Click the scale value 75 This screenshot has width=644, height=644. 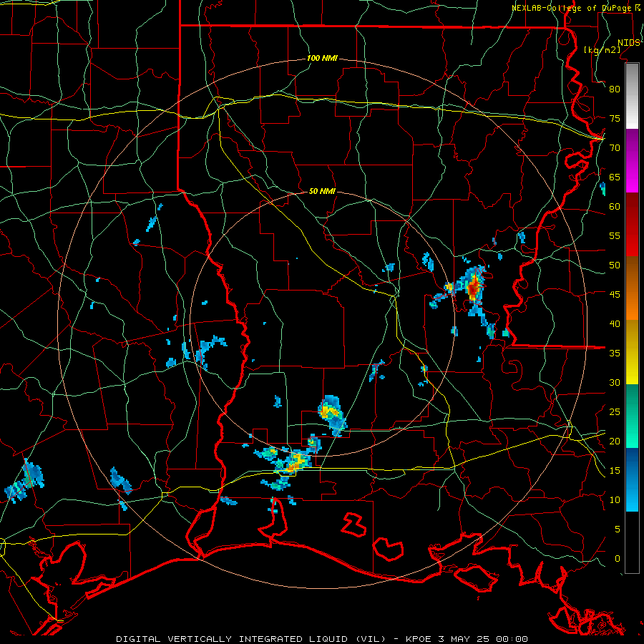click(615, 119)
